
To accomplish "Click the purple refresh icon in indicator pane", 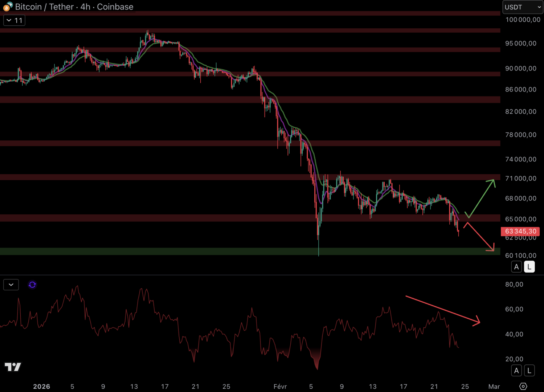I will tap(32, 285).
